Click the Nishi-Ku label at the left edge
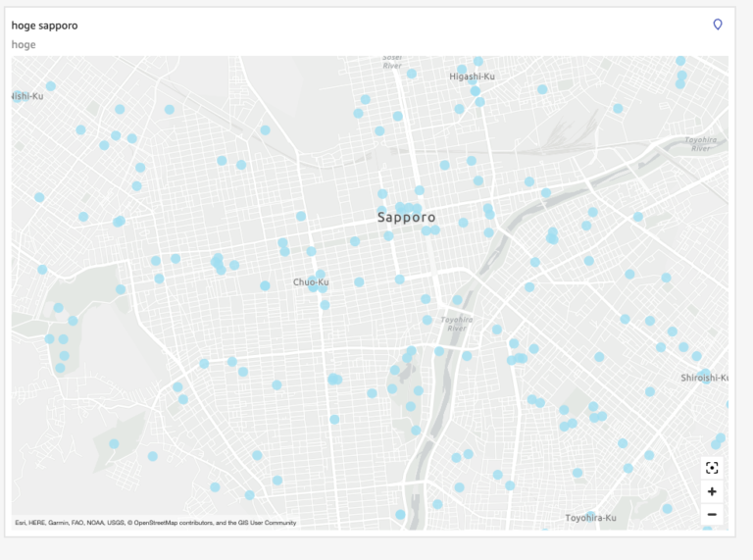The height and width of the screenshot is (560, 753). coord(27,96)
